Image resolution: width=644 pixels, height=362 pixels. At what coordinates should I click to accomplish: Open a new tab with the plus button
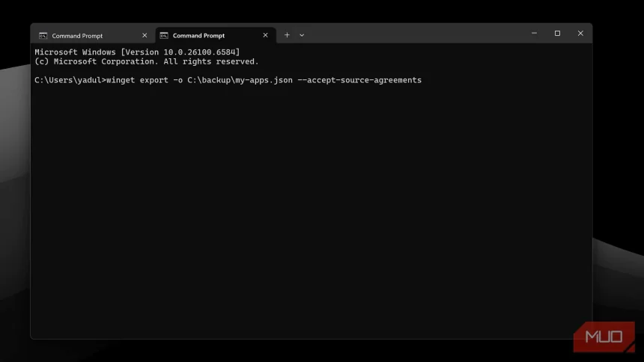coord(287,35)
